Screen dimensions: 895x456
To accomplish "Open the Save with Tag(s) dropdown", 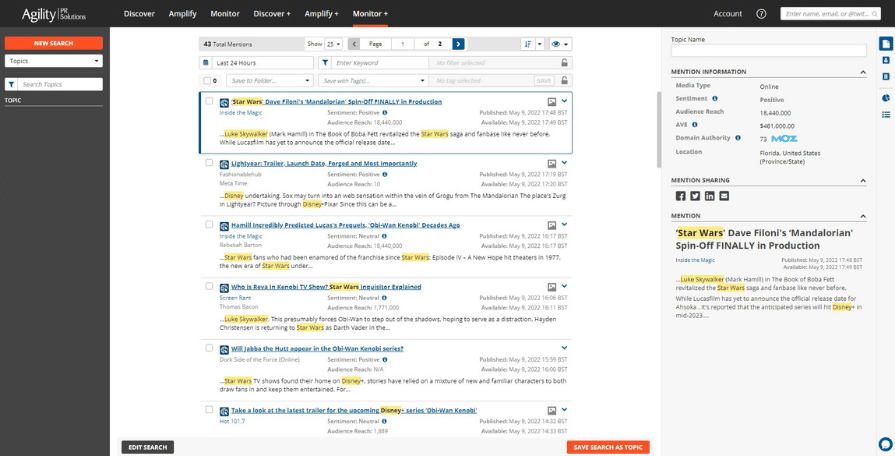I will click(x=373, y=80).
